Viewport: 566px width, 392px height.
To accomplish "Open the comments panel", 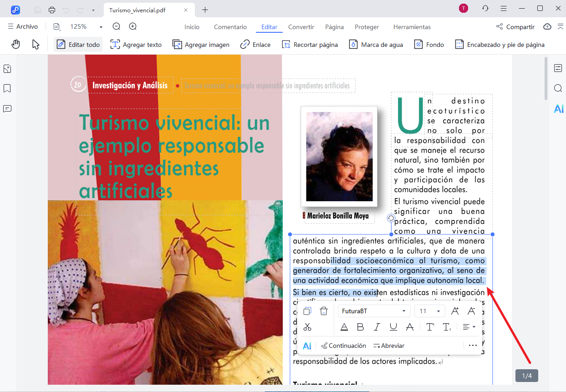I will (7, 108).
